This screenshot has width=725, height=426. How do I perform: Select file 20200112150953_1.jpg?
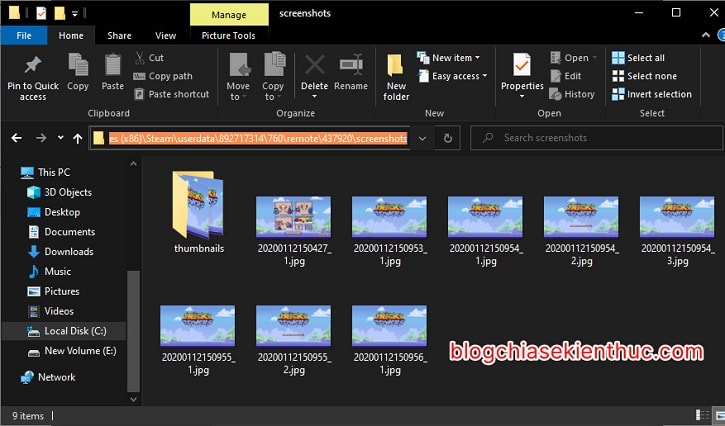pos(390,231)
